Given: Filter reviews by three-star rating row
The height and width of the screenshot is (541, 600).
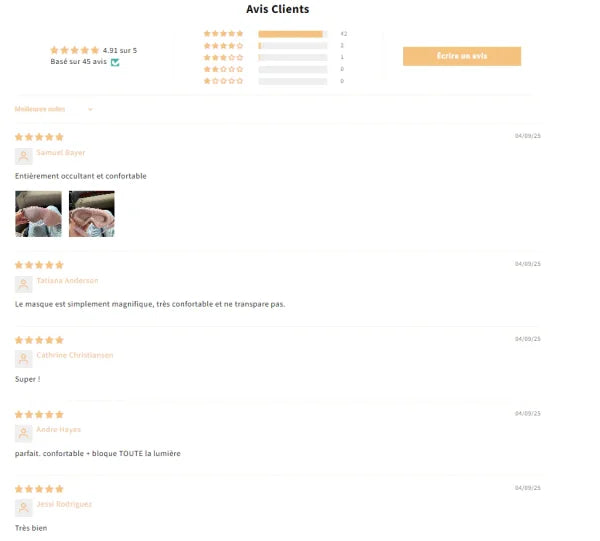Looking at the screenshot, I should (274, 57).
